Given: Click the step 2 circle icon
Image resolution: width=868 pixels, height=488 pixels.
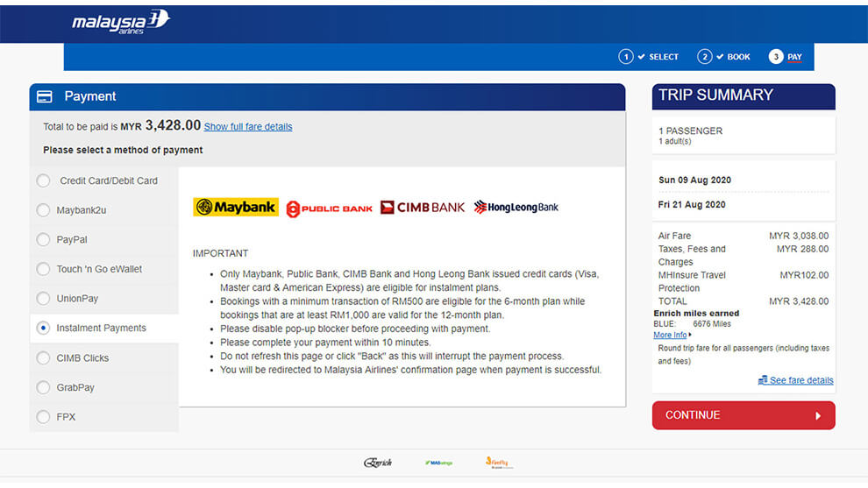Looking at the screenshot, I should click(704, 56).
